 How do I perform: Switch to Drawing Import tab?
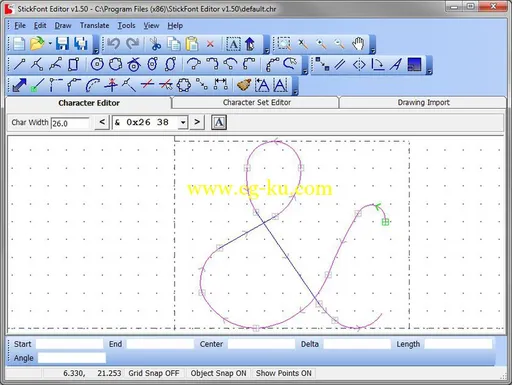click(x=423, y=103)
